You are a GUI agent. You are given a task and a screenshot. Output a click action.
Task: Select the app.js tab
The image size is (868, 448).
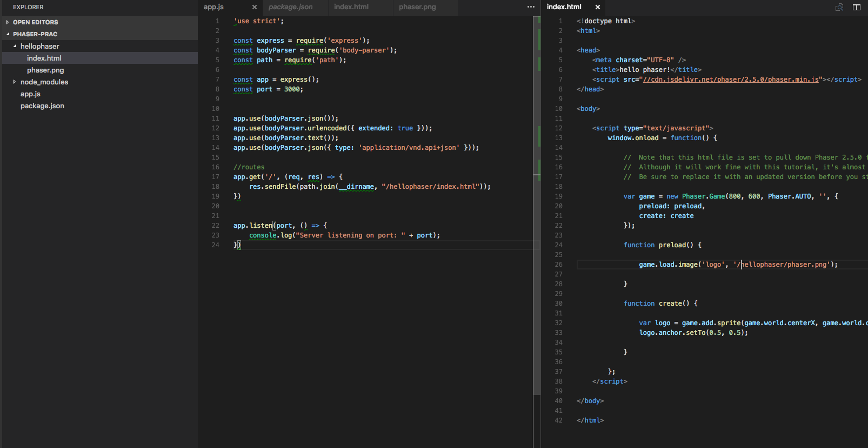point(213,7)
